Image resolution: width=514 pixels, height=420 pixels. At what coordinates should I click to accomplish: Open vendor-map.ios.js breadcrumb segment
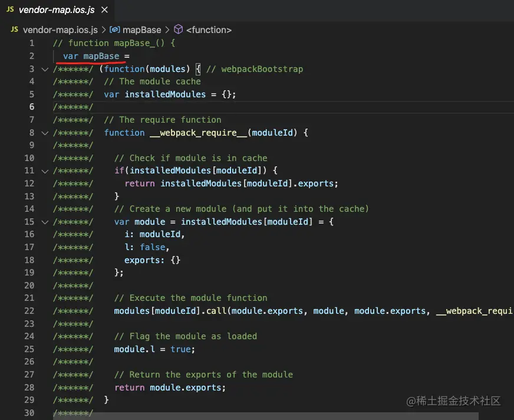click(60, 30)
